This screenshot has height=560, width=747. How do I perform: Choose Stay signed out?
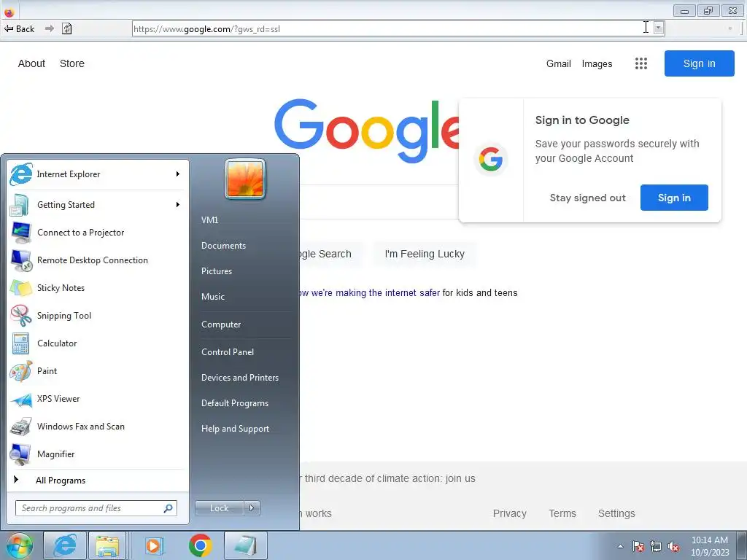pyautogui.click(x=587, y=198)
